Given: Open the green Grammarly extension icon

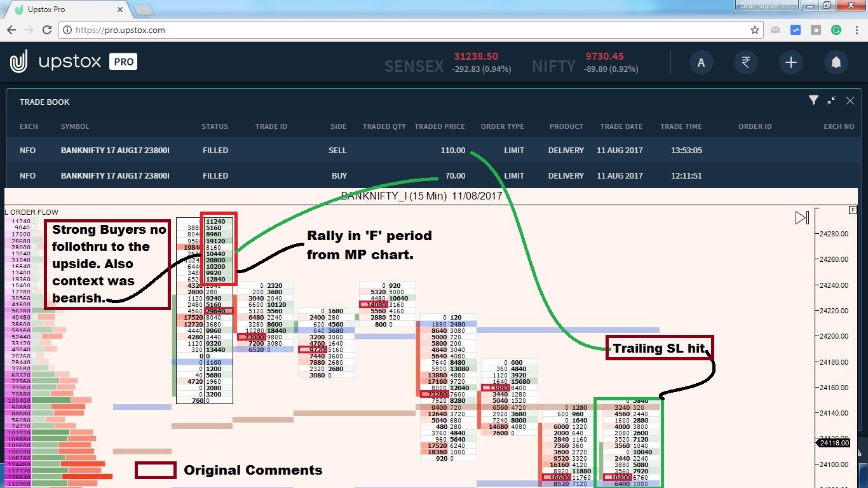Looking at the screenshot, I should pyautogui.click(x=836, y=30).
